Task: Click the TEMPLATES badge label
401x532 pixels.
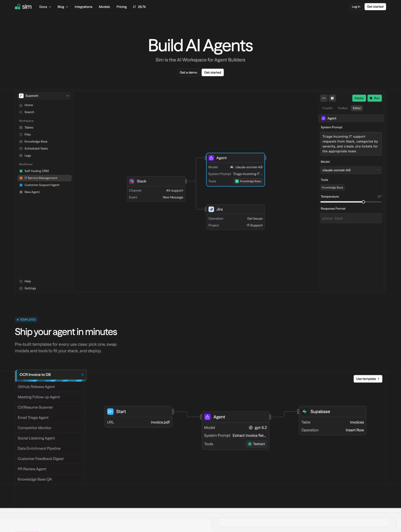Action: [x=26, y=320]
